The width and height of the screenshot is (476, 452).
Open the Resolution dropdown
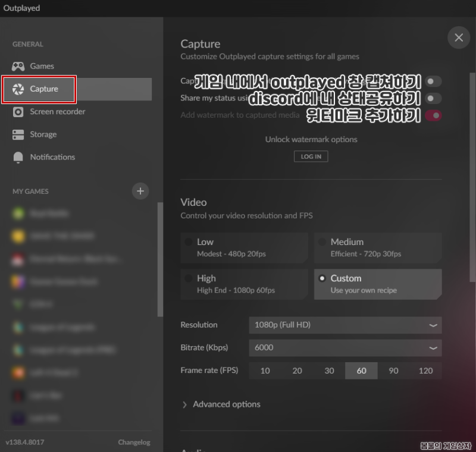click(345, 325)
